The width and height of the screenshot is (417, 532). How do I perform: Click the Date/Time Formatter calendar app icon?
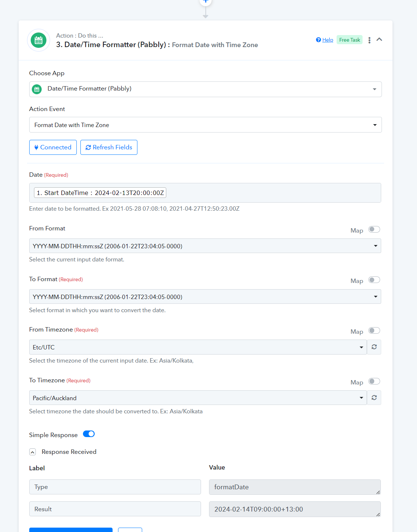click(38, 40)
